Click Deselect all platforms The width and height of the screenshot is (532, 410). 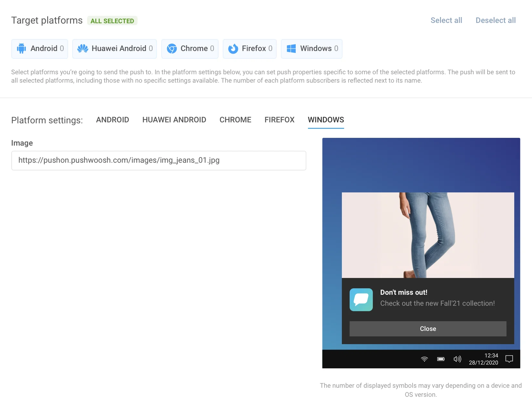496,20
